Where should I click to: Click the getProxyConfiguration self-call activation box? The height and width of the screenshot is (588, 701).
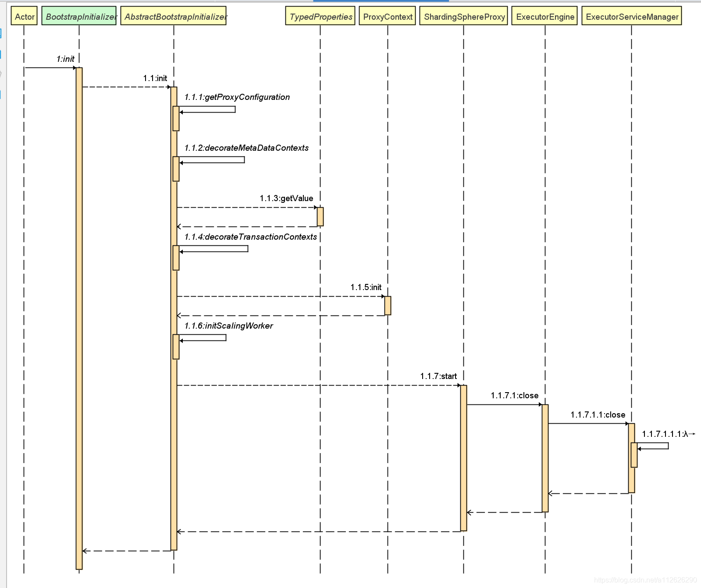click(x=176, y=118)
